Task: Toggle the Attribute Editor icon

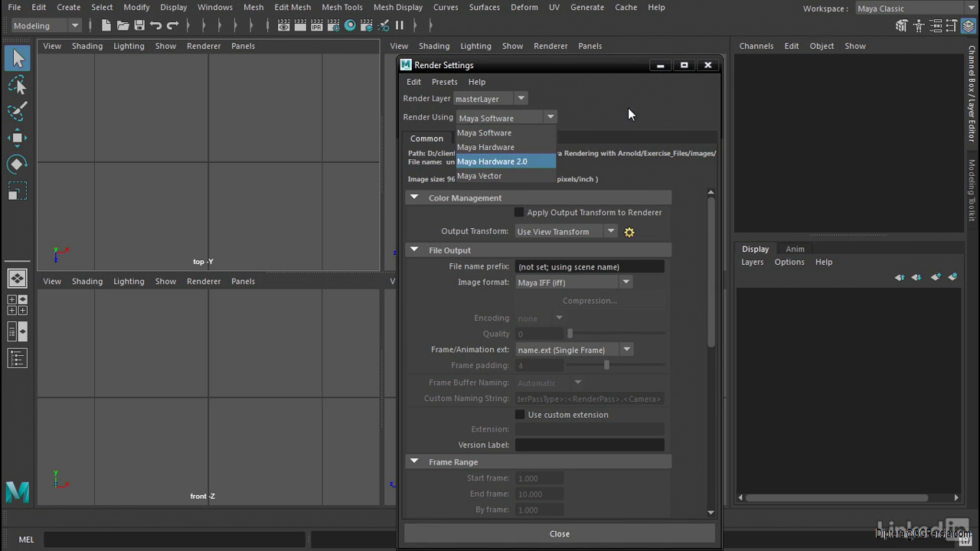Action: pyautogui.click(x=936, y=25)
